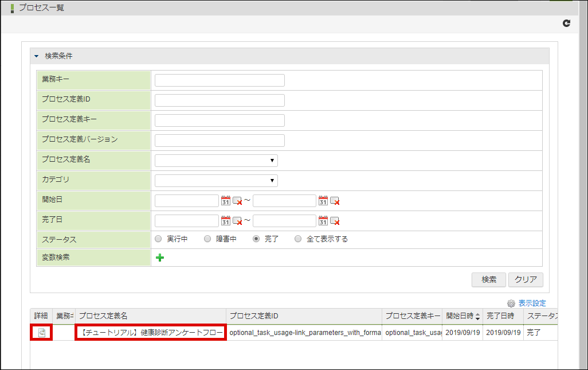588x370 pixels.
Task: Click the 開始日 from-date field
Action: coord(187,201)
